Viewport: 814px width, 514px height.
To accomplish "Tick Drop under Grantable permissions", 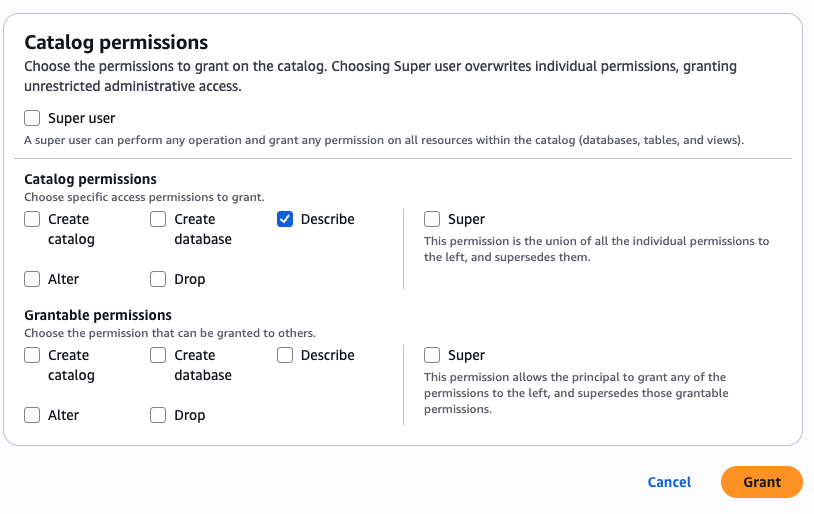I will pos(159,415).
